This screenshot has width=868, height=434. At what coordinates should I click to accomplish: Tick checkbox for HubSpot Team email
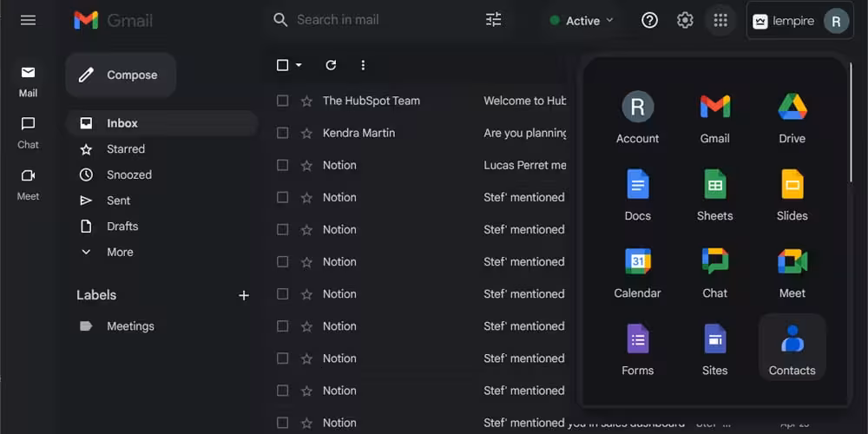(282, 101)
